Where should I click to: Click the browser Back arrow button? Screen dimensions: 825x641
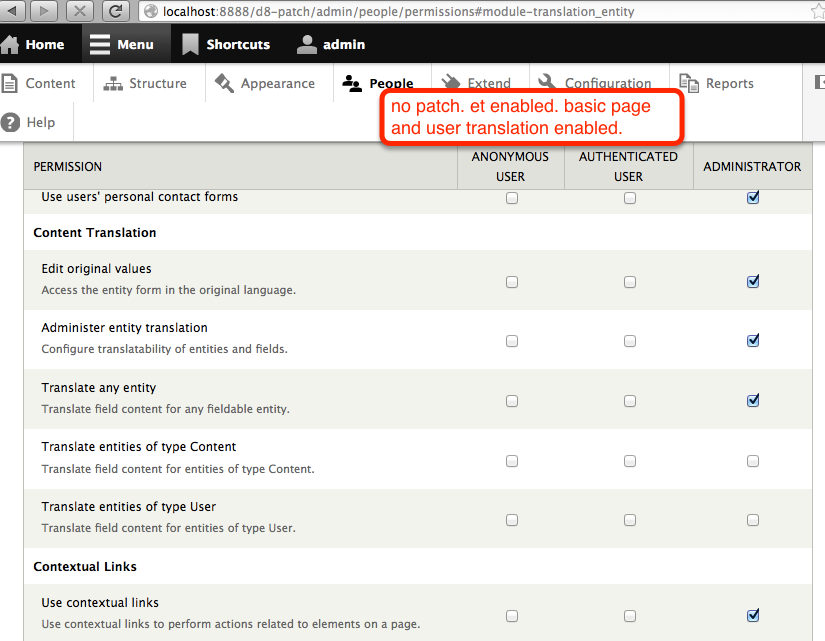point(12,11)
